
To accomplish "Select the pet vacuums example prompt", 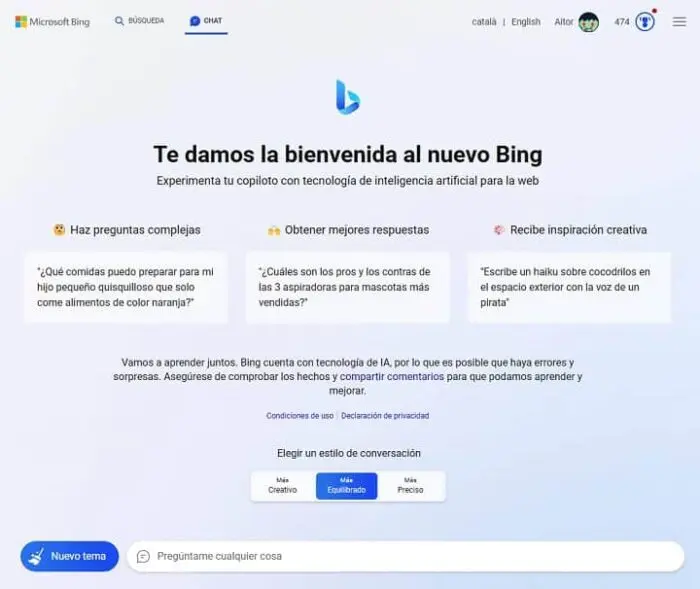I will 348,287.
